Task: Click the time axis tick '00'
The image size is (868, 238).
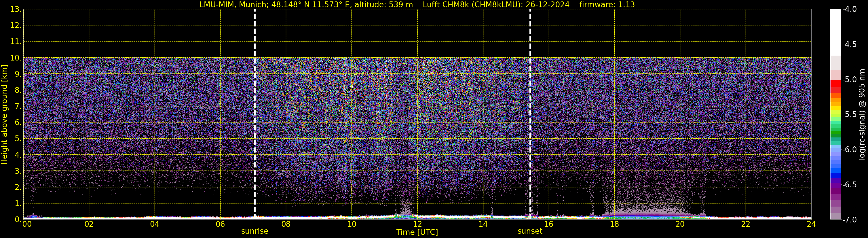Action: coord(27,224)
